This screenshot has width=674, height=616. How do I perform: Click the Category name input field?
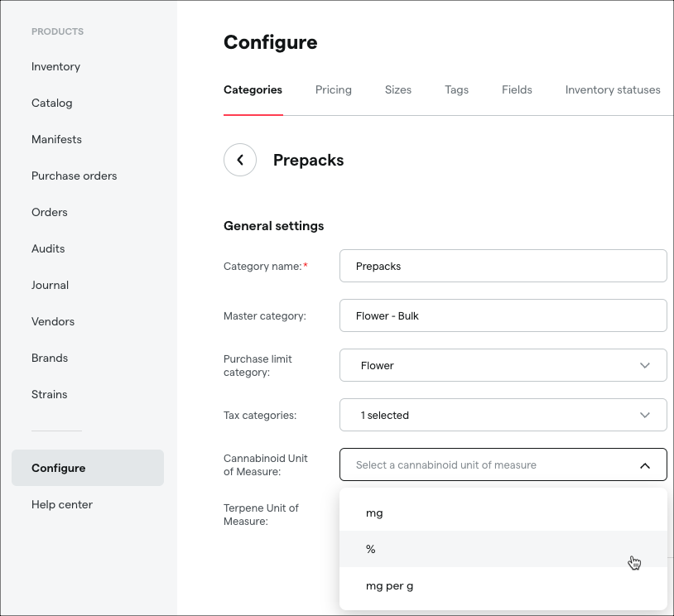503,266
